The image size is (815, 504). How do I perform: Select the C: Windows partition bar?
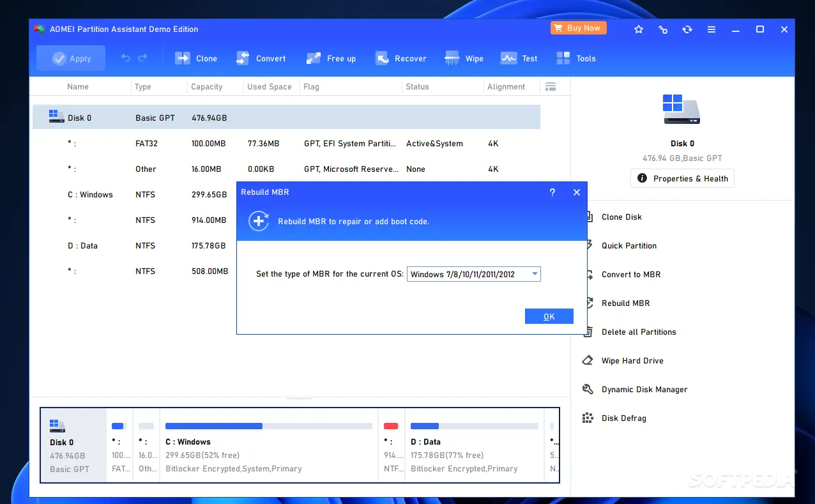pyautogui.click(x=268, y=446)
